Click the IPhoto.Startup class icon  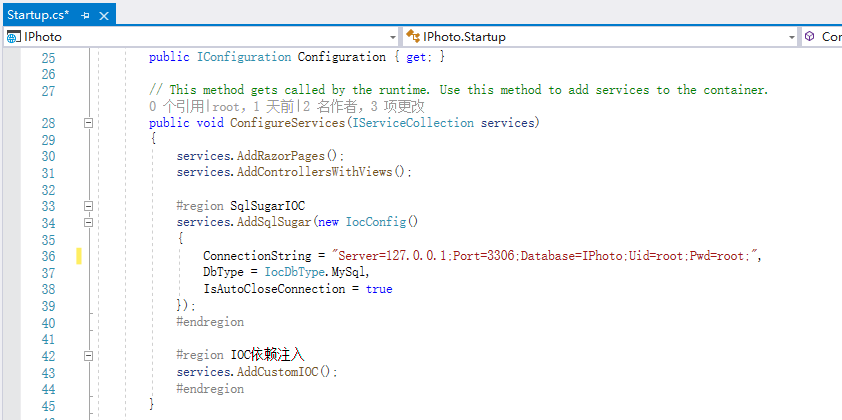pyautogui.click(x=413, y=37)
